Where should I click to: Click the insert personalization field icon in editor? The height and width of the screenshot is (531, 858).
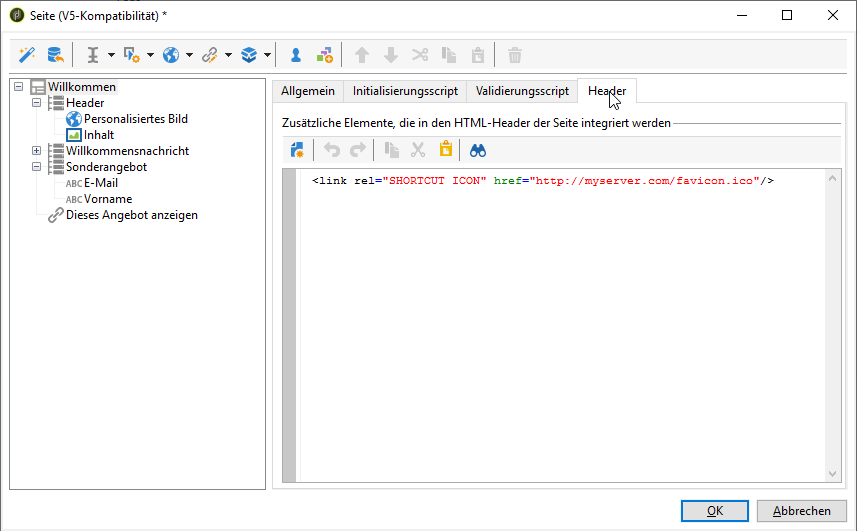(297, 150)
